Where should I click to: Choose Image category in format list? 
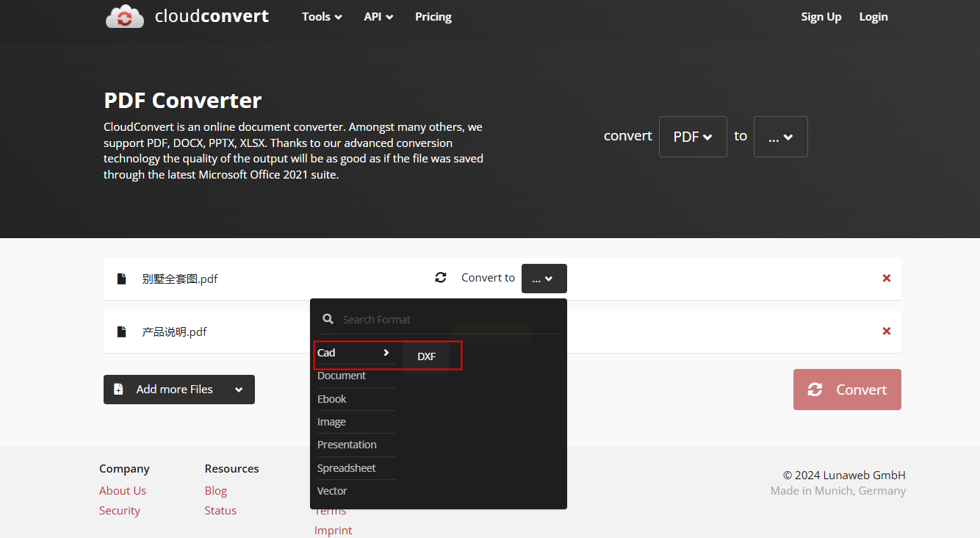(331, 422)
